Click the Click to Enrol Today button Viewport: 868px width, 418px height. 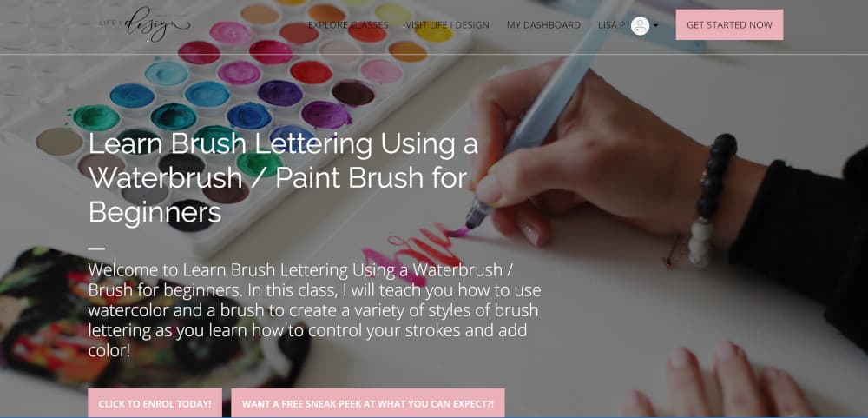tap(155, 403)
